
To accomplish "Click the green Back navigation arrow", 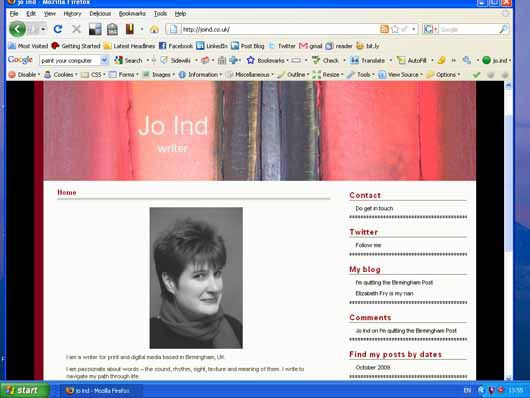I will (17, 29).
